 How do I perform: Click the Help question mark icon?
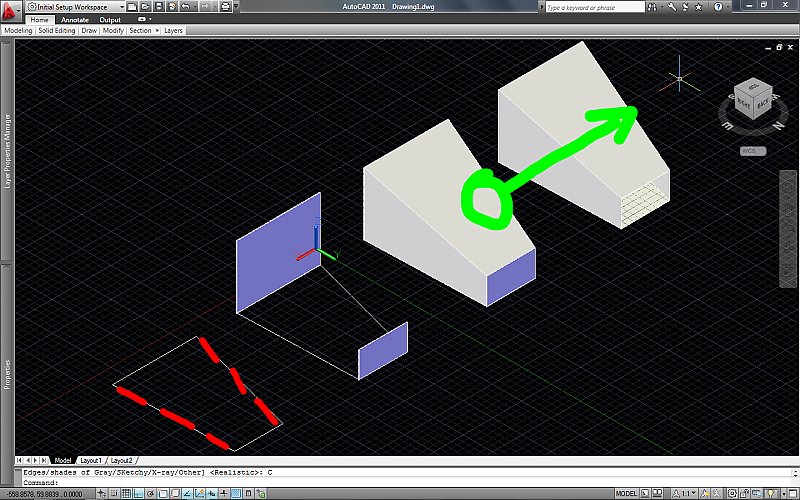point(718,7)
